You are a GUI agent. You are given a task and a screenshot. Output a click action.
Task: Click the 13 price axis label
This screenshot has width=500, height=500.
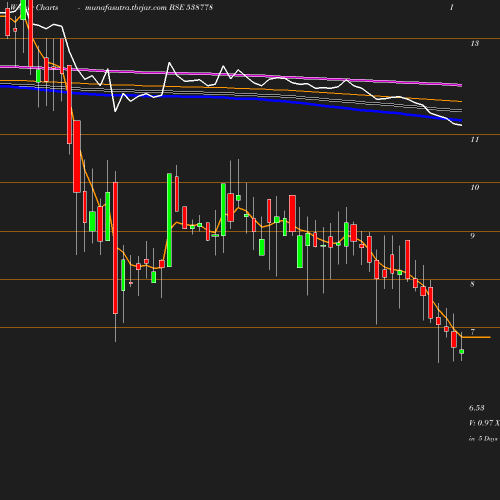[x=475, y=43]
